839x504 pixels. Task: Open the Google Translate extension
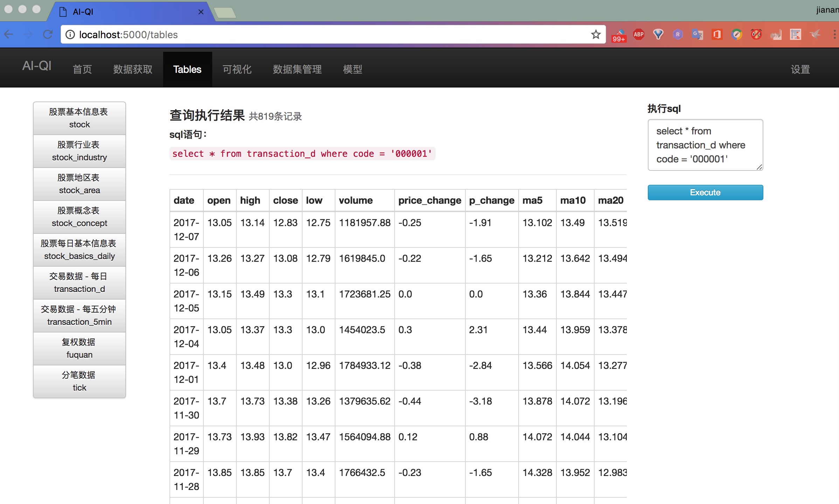point(697,34)
